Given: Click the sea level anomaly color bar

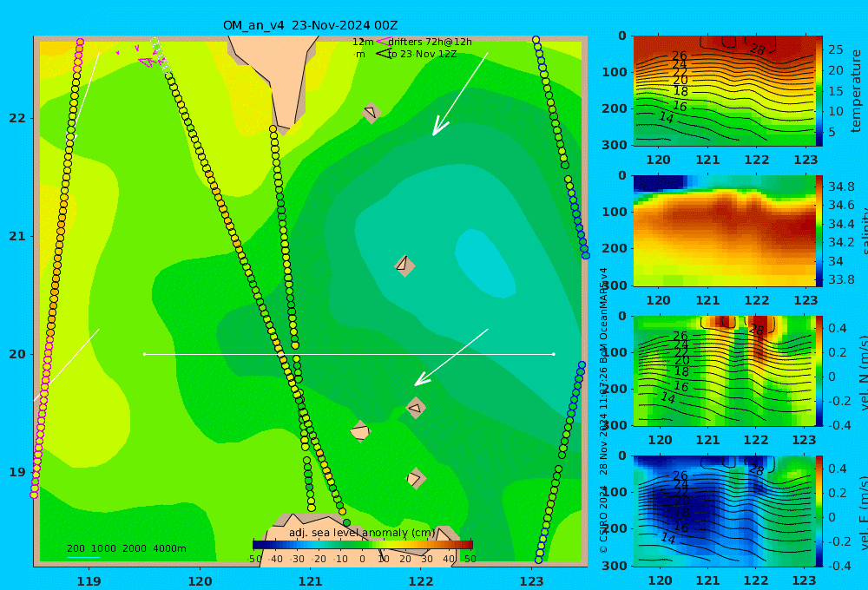Looking at the screenshot, I should pos(362,544).
